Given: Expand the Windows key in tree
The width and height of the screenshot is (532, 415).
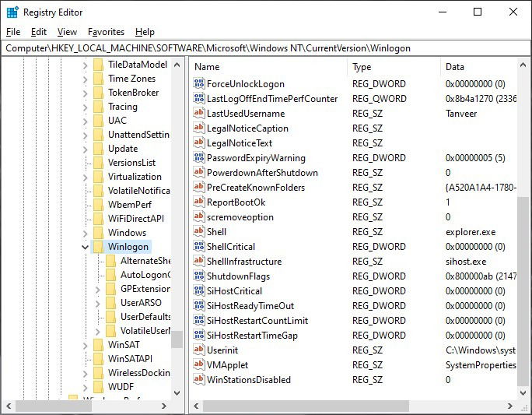Looking at the screenshot, I should coord(85,233).
